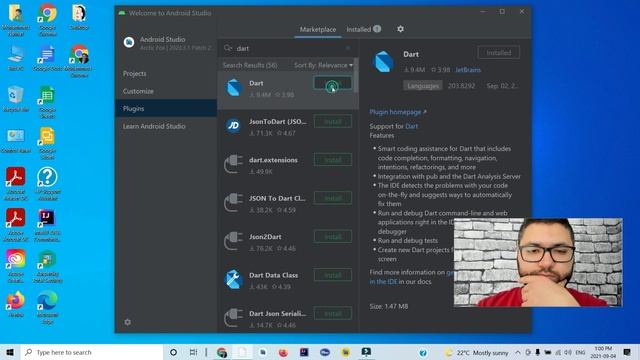Open Microsoft Edge desktop shortcut
640x360 pixels.
[47, 307]
